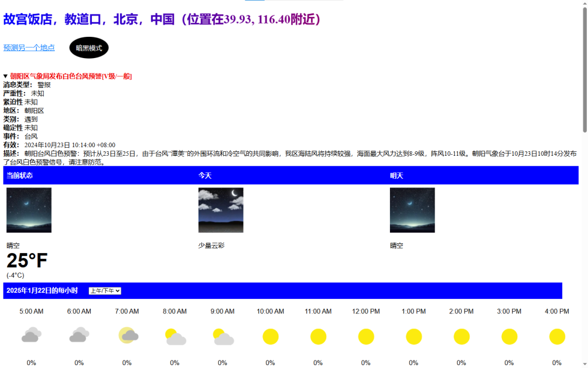Image resolution: width=588 pixels, height=368 pixels.
Task: Click the 少量云彩 forecast description
Action: 211,246
